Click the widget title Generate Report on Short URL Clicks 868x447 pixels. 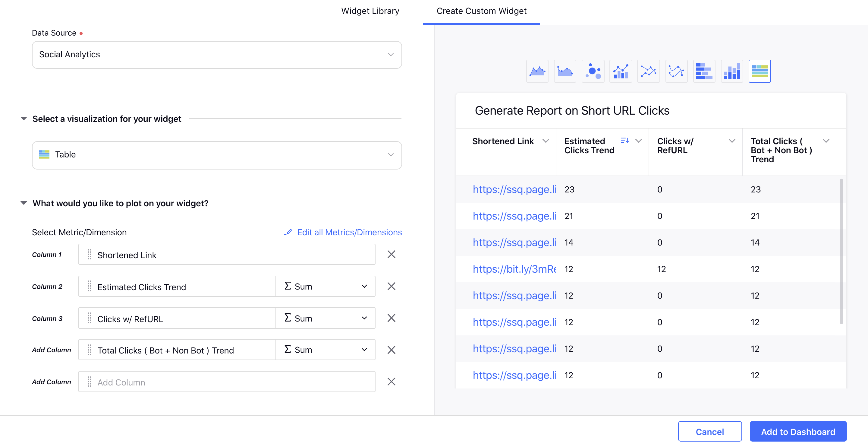pos(572,111)
